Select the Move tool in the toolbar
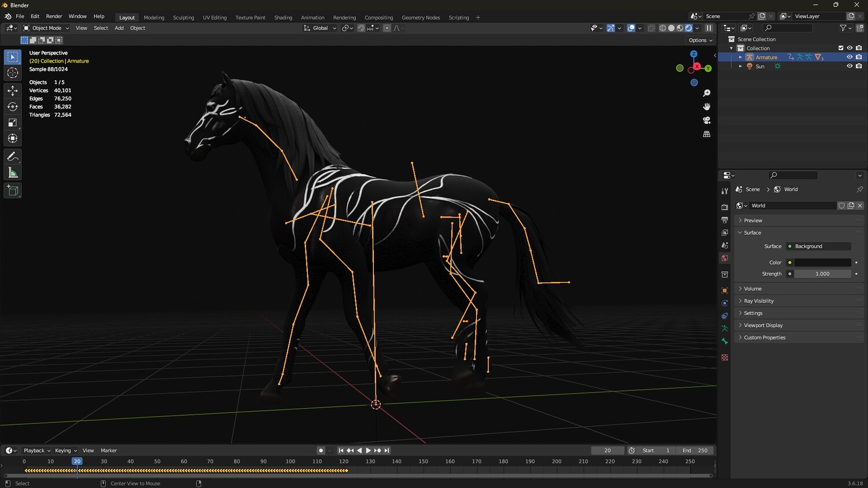The width and height of the screenshot is (868, 488). pyautogui.click(x=13, y=91)
